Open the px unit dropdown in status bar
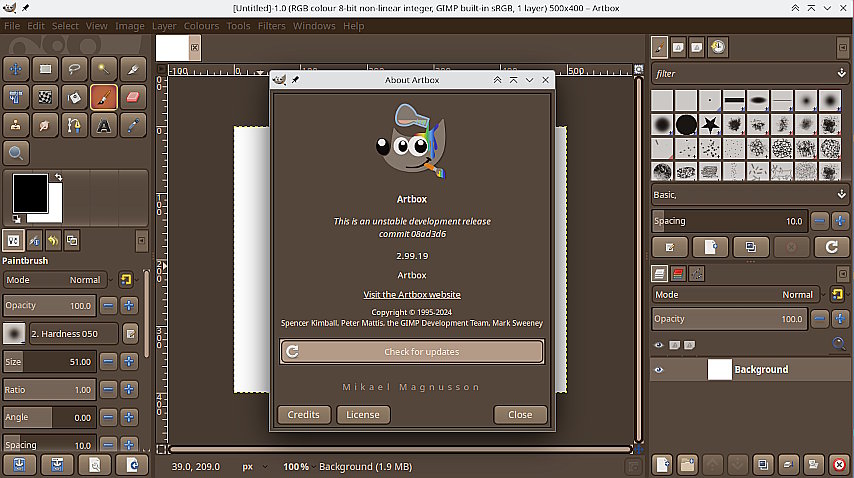Screen dimensions: 854x478 tap(254, 467)
